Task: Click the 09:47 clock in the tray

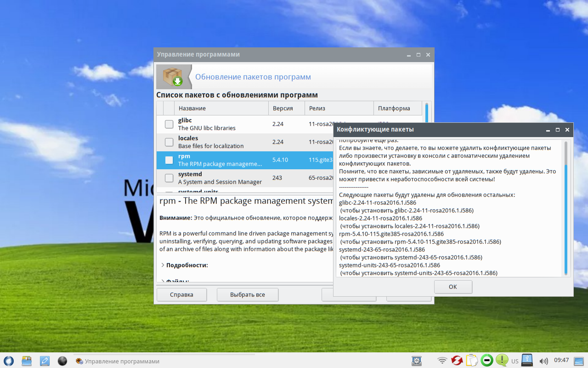Action: [x=561, y=361]
